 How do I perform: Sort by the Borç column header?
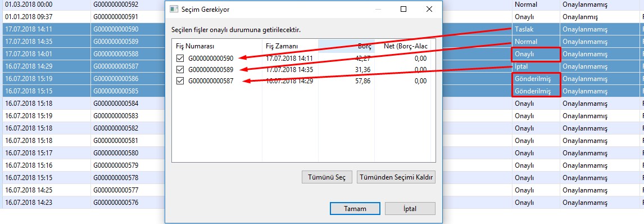(346, 46)
